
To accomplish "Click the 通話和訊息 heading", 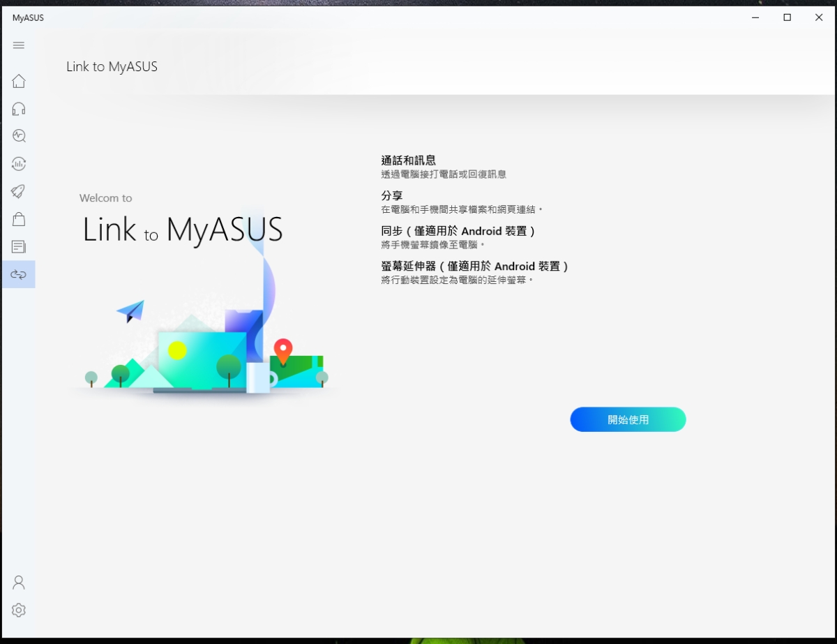I will [x=409, y=160].
